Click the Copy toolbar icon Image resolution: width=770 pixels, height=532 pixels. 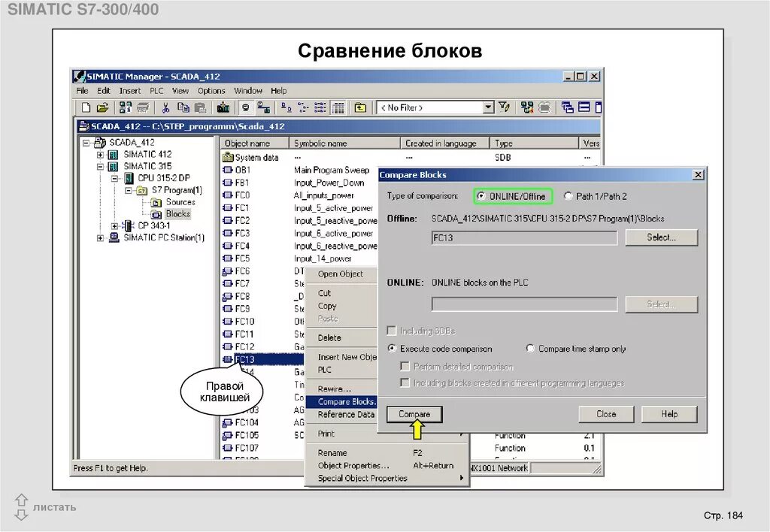click(x=183, y=107)
